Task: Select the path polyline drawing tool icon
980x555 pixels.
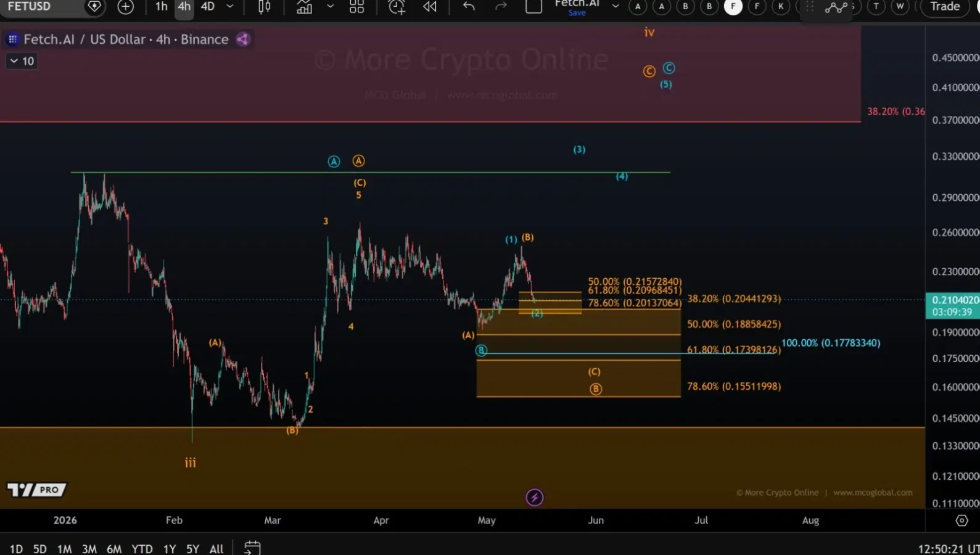Action: coord(836,7)
